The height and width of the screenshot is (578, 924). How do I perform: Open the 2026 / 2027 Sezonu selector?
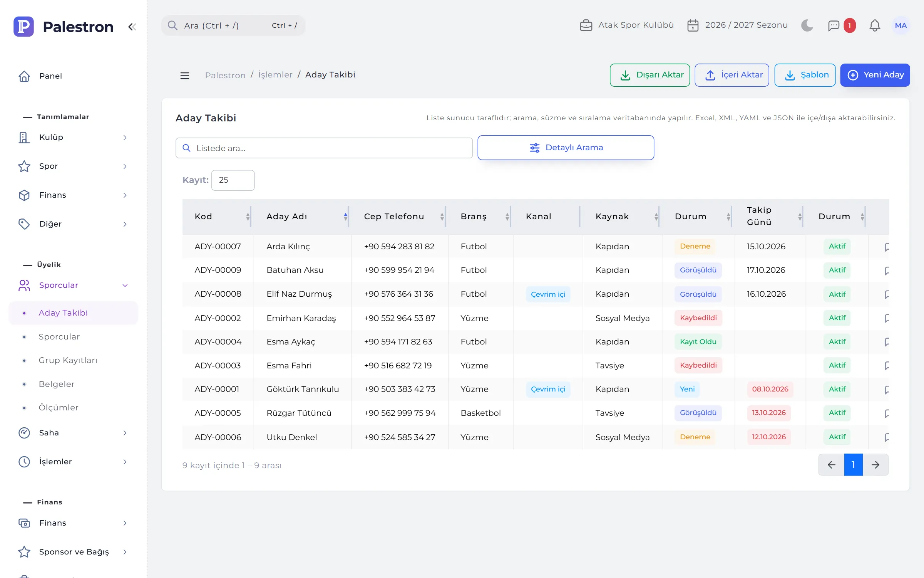[737, 25]
